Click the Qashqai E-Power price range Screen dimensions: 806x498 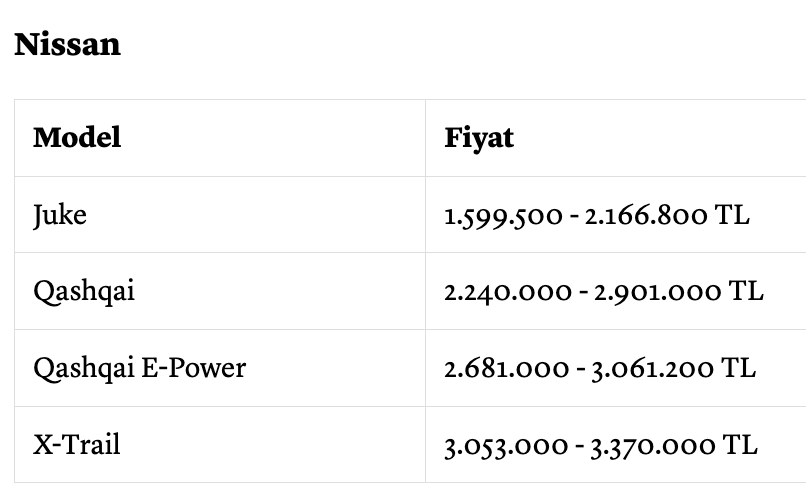600,368
